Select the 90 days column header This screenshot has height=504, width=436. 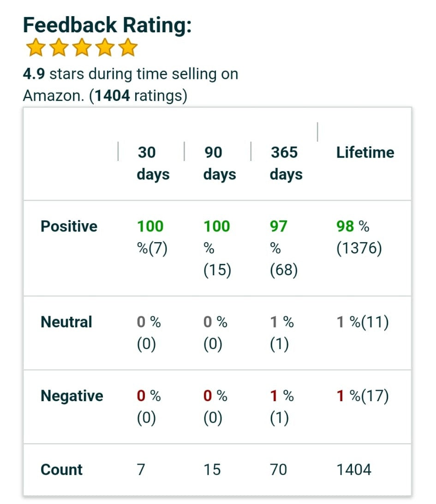[219, 163]
